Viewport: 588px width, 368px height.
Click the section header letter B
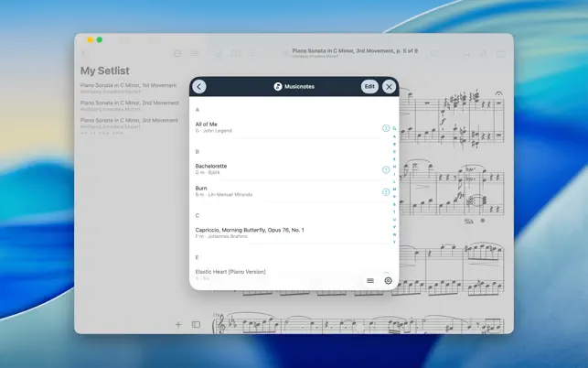click(198, 151)
